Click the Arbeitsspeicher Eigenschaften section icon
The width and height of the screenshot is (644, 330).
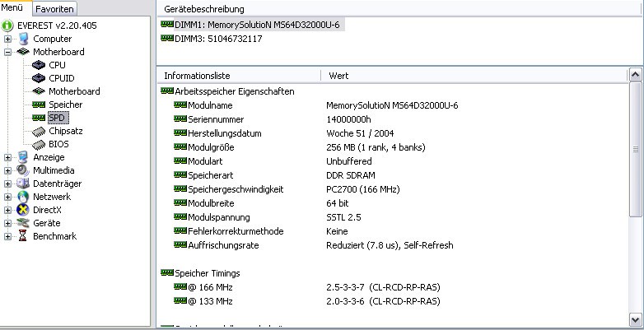tap(167, 91)
